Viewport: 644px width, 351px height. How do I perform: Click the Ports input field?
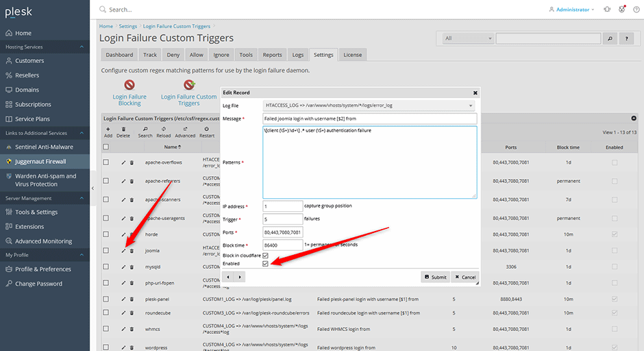[282, 232]
